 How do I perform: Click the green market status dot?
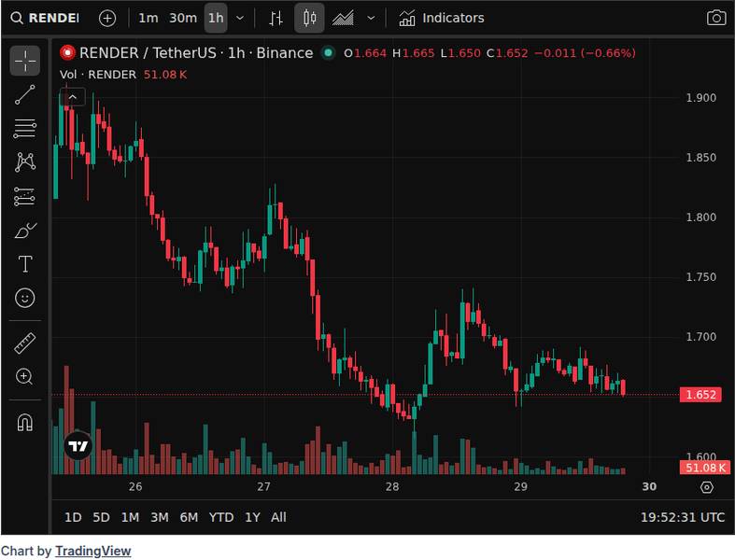(x=329, y=53)
